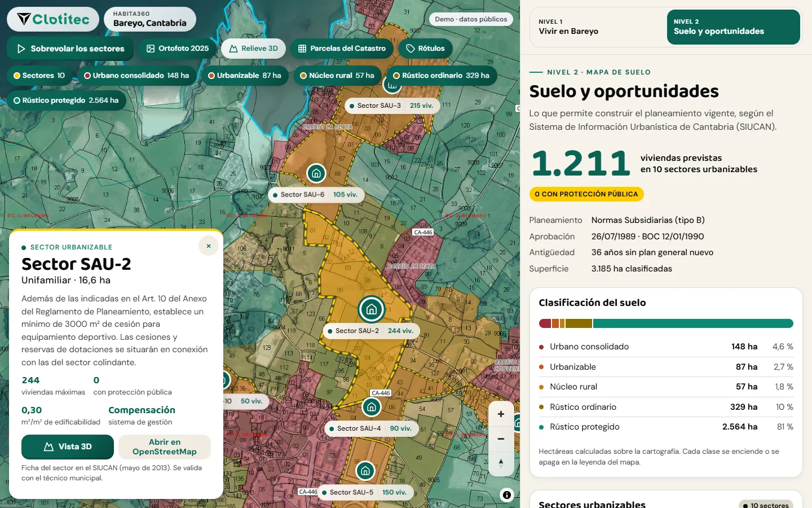
Task: Toggle Sectores 10 legend layer
Action: pyautogui.click(x=39, y=76)
